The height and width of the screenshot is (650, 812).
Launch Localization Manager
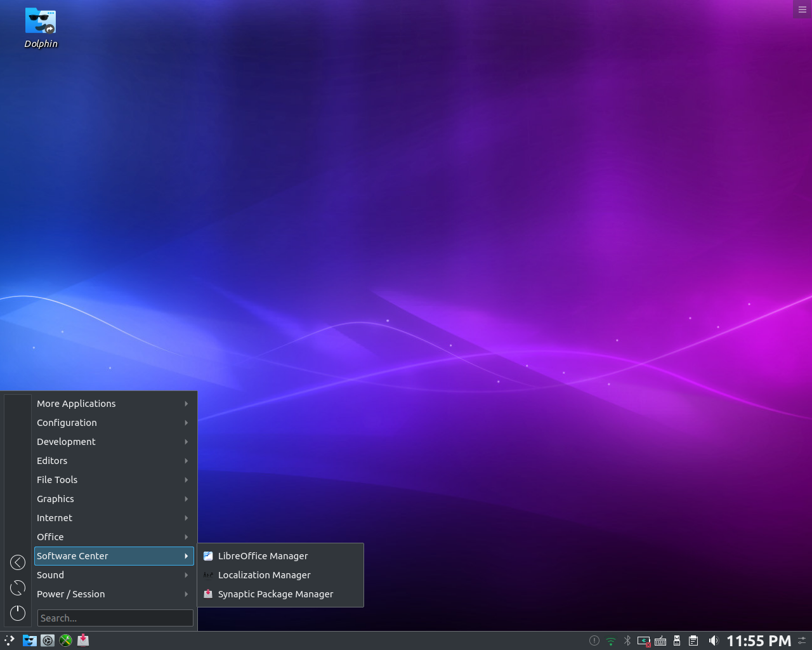coord(280,575)
